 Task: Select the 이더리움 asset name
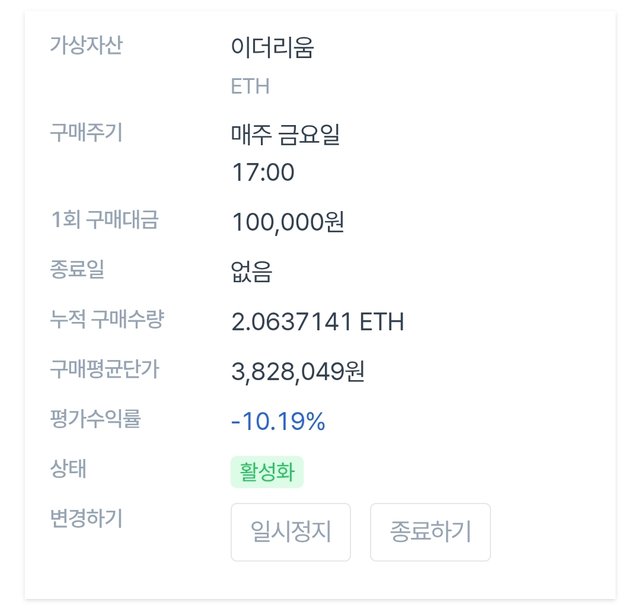[x=272, y=47]
